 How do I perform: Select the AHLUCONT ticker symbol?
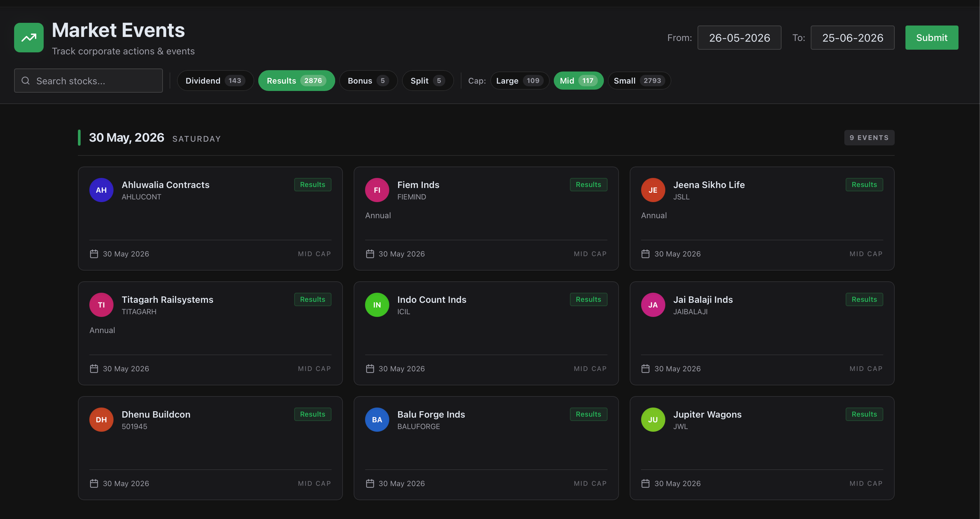point(141,197)
